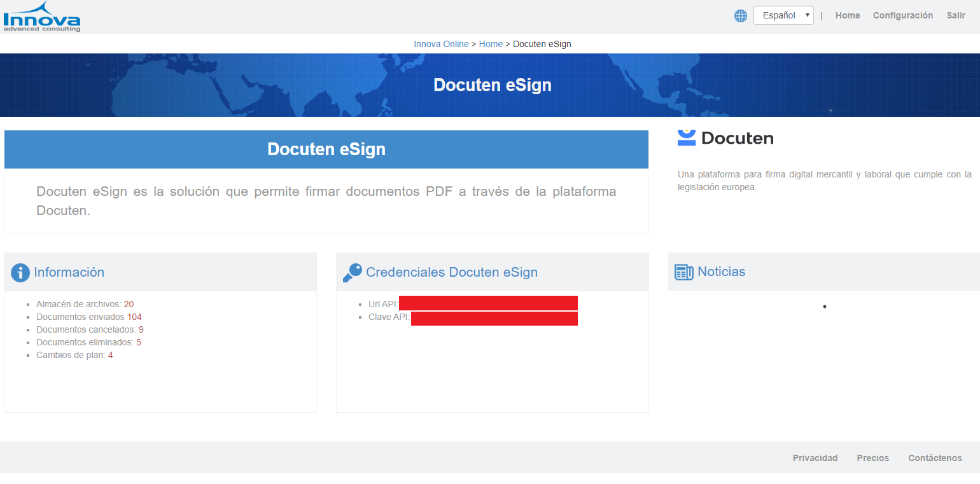Click the Credenciales key icon

click(352, 273)
